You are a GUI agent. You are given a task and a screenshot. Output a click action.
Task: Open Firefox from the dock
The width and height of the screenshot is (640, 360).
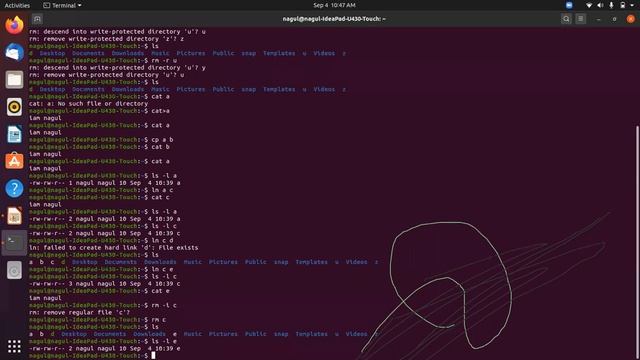(x=14, y=25)
